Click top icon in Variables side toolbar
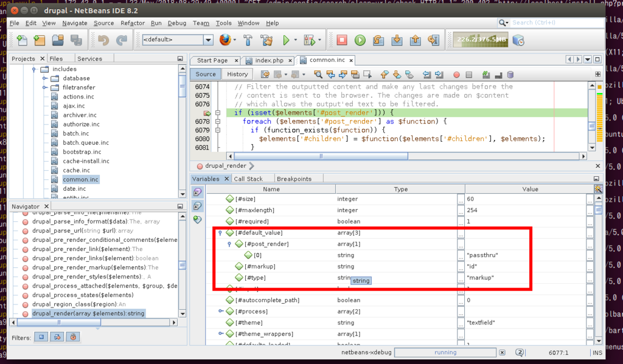Screen dimensions: 623x364 198,193
